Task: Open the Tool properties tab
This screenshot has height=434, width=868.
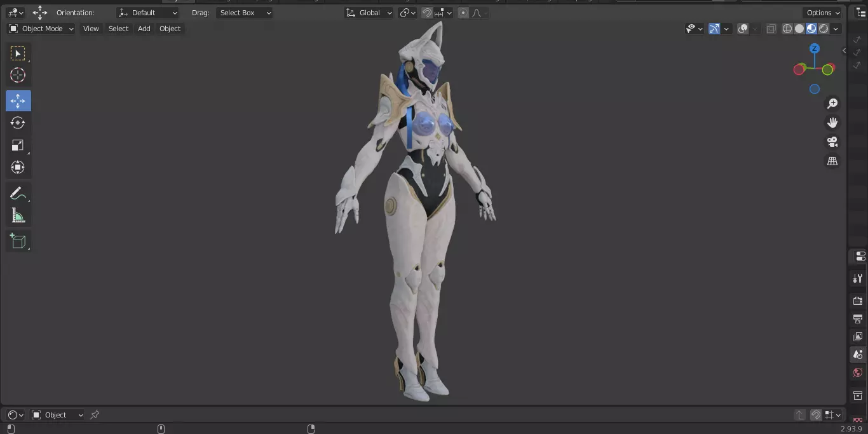Action: 858,278
